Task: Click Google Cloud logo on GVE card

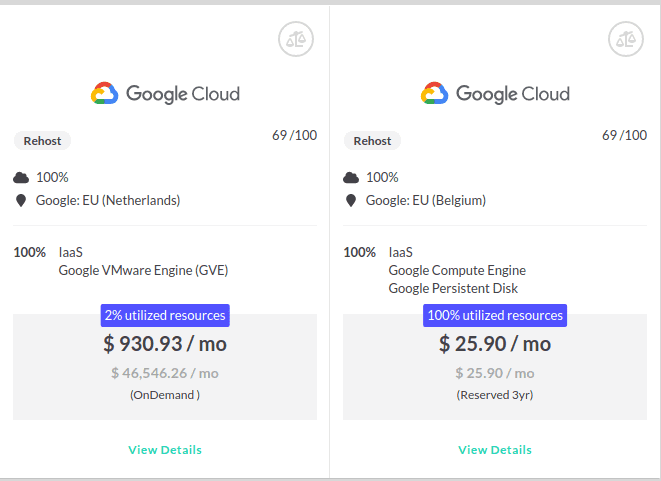Action: [165, 93]
